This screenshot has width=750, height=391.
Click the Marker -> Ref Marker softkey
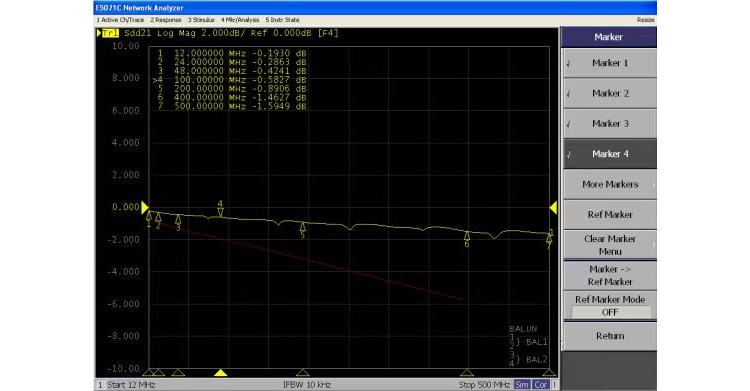tap(610, 275)
